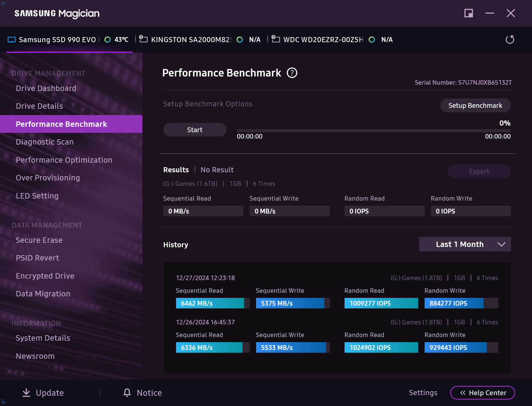Viewport: 532px width, 406px height.
Task: Refresh the drive list with the reload icon
Action: click(510, 39)
